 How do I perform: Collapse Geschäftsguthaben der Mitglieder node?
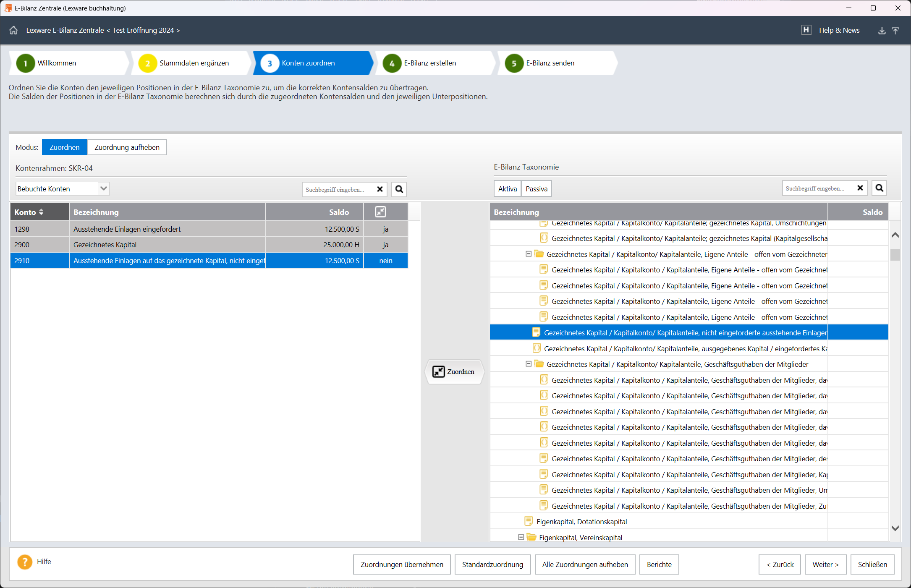point(529,364)
